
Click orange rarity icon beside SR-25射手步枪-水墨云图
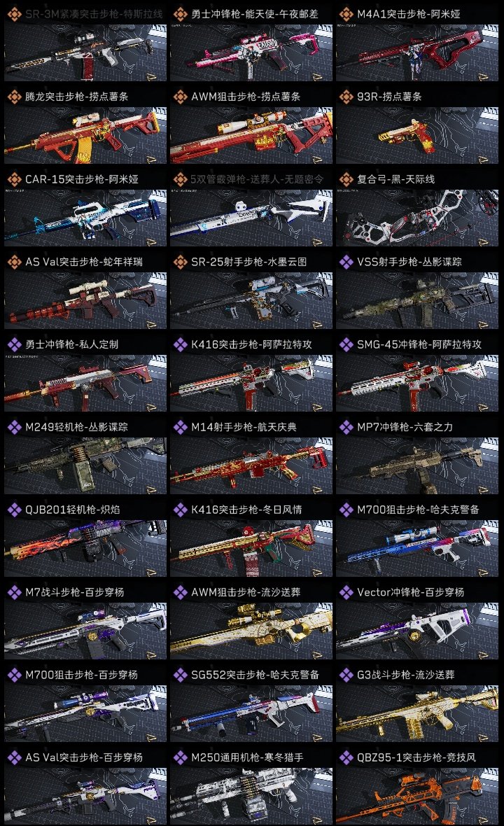pos(180,262)
